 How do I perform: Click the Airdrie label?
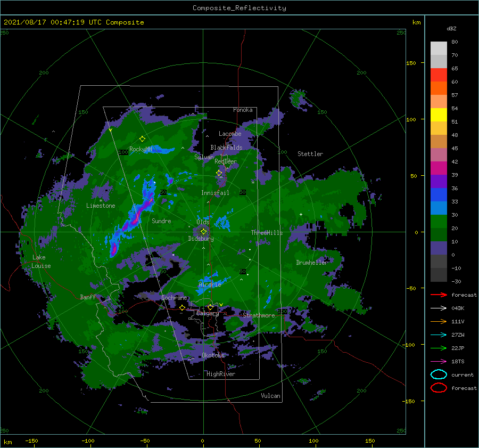pyautogui.click(x=210, y=284)
